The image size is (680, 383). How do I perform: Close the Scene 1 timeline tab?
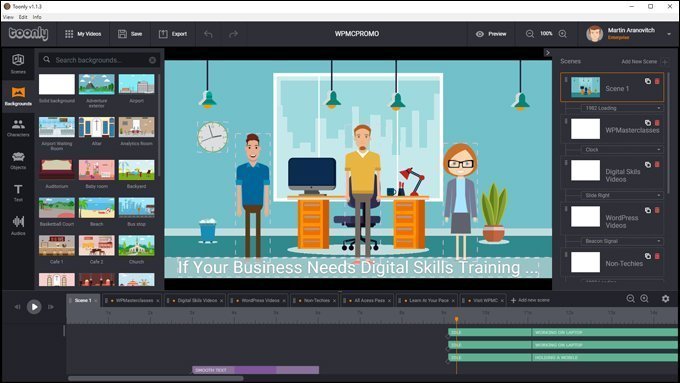[95, 301]
